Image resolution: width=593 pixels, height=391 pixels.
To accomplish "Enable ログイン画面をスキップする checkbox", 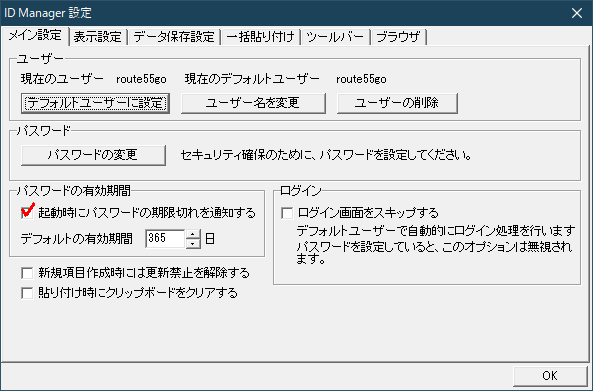I will pos(287,213).
